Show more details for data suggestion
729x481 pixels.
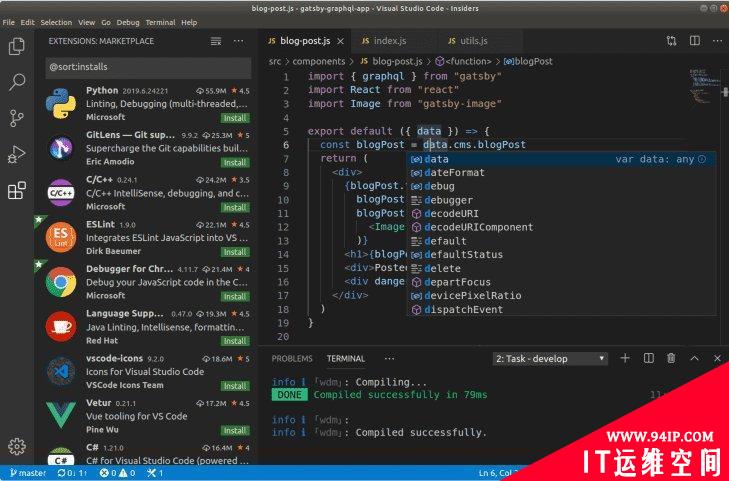(x=702, y=159)
